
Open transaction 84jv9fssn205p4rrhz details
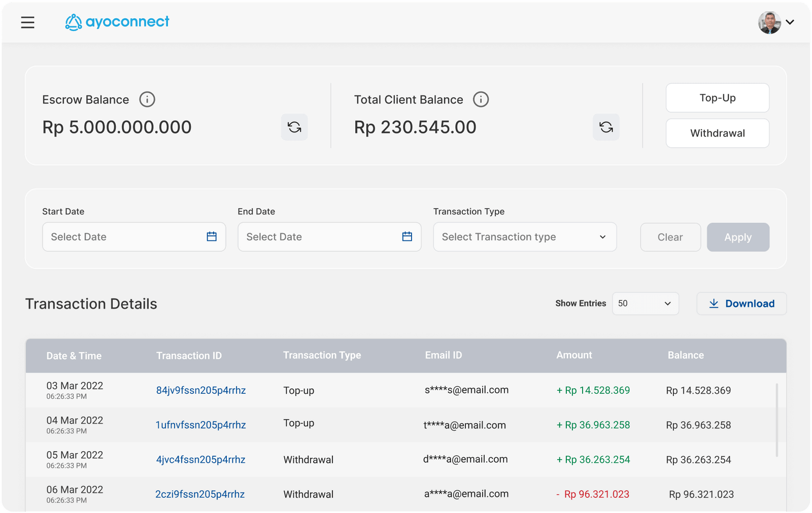(x=200, y=390)
